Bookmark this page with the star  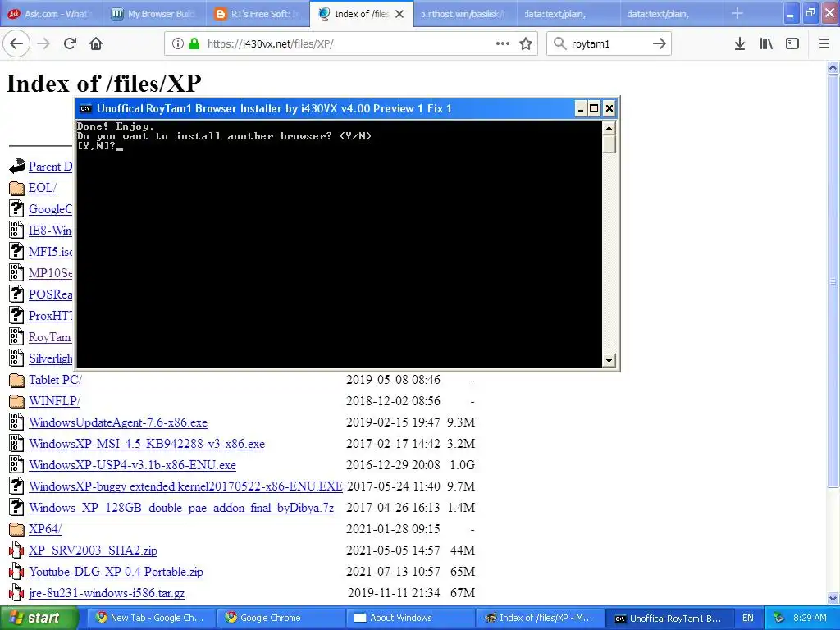click(526, 43)
